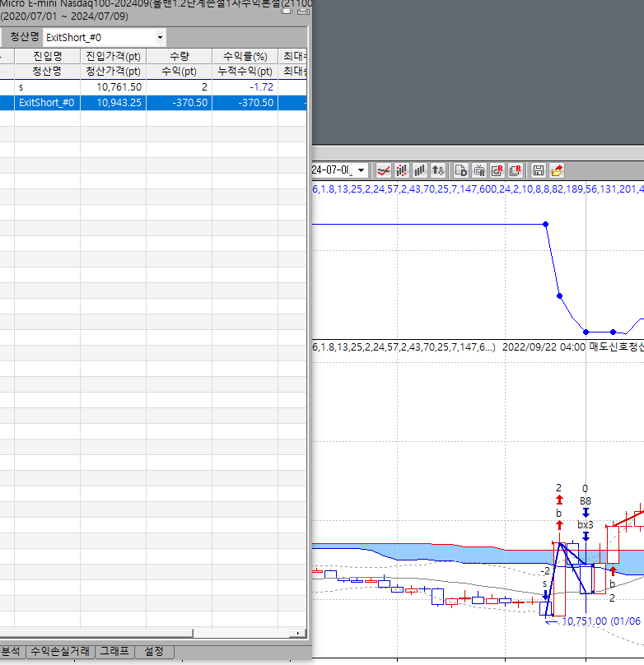The image size is (644, 665).
Task: Click the lowest point on blue equity line
Action: pos(586,332)
